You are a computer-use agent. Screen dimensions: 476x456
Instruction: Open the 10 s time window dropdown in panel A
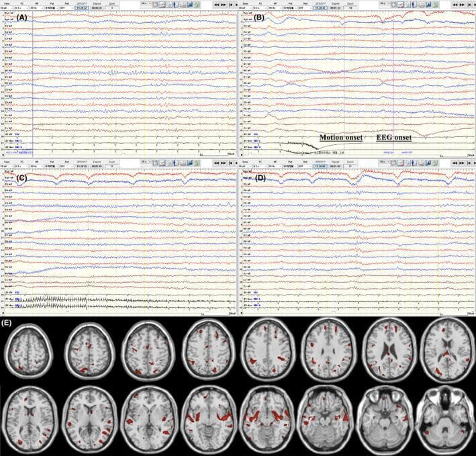146,3
